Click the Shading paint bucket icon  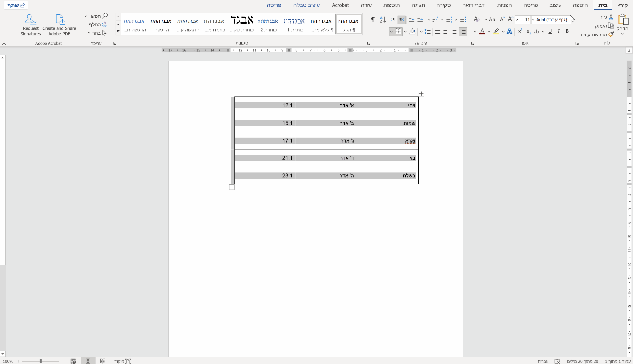point(412,31)
